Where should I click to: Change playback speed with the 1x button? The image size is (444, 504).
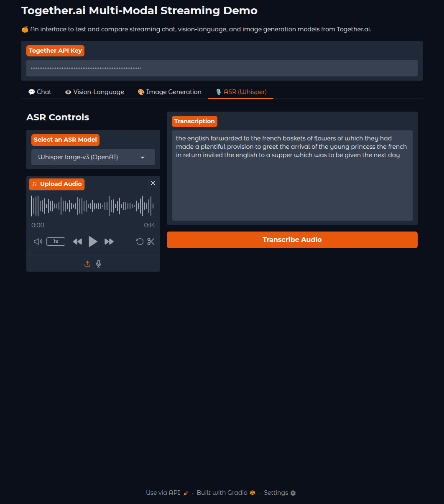[56, 242]
